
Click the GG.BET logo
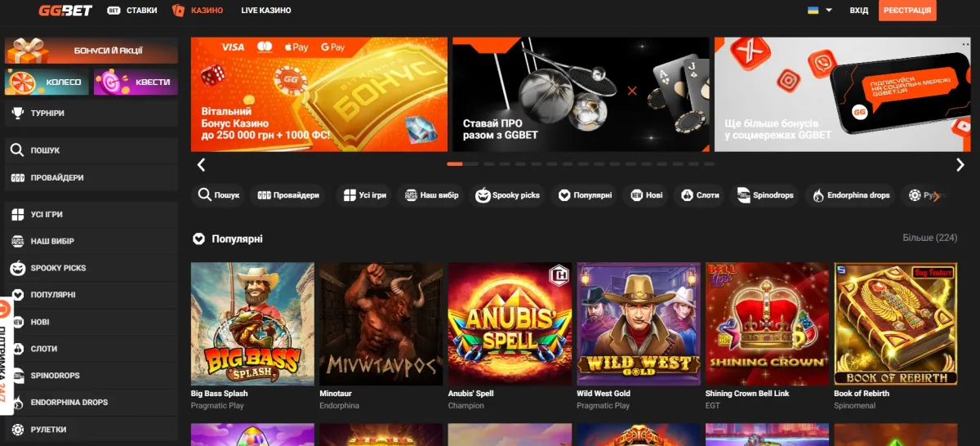tap(65, 11)
